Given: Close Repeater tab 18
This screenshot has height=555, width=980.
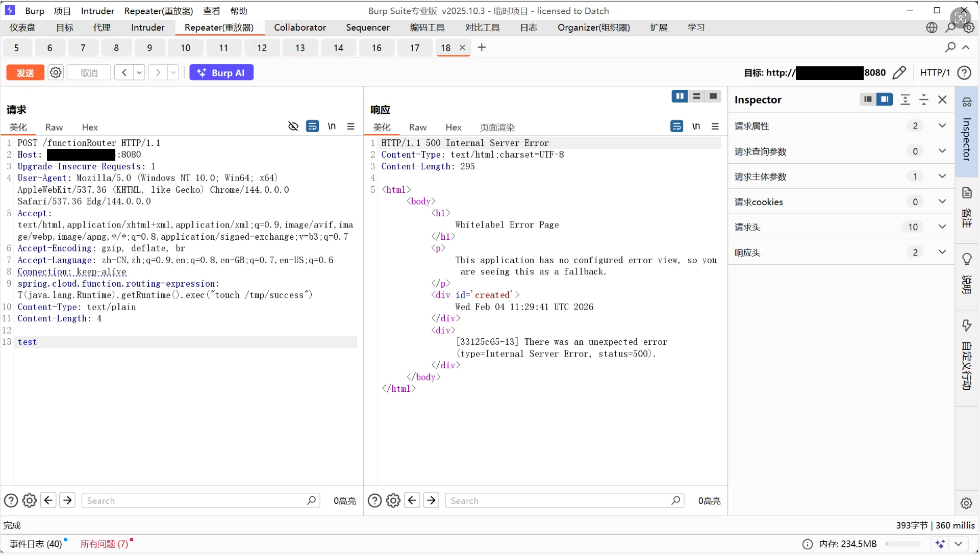Looking at the screenshot, I should point(462,47).
